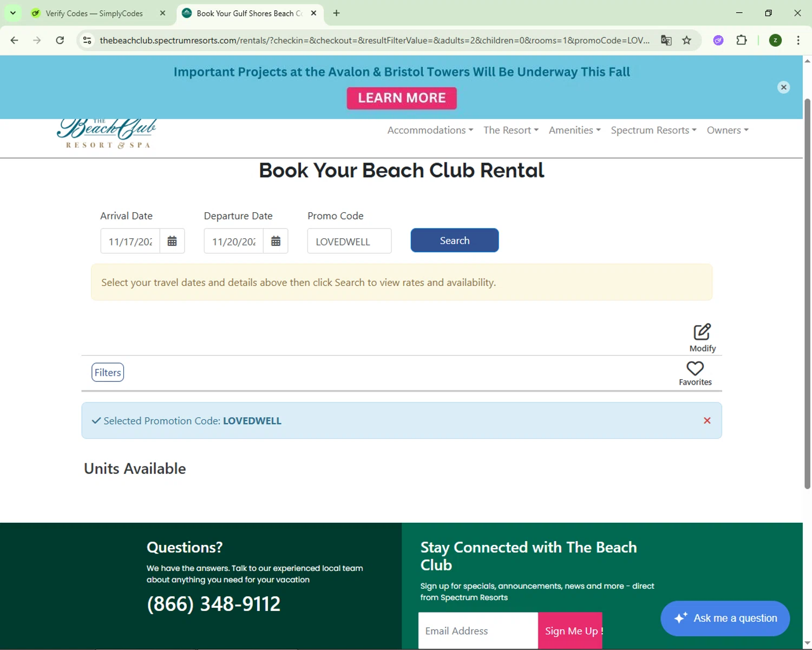Click the scrollbar up arrow
This screenshot has width=812, height=650.
807,60
